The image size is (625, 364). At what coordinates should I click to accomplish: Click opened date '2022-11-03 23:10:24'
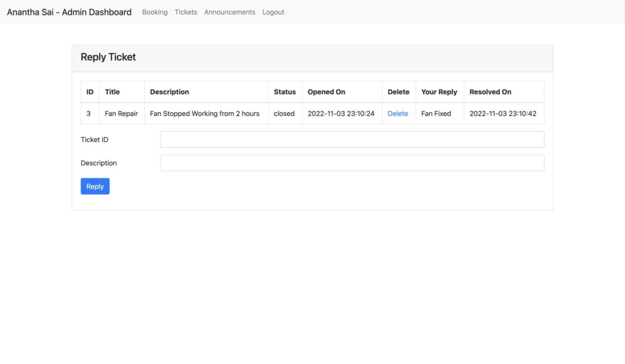coord(342,113)
